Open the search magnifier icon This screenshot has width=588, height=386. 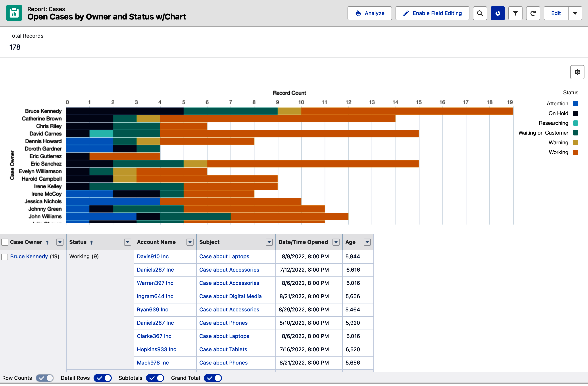pos(480,13)
